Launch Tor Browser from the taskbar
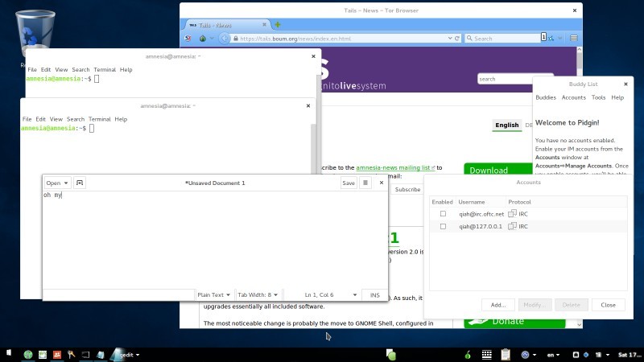The width and height of the screenshot is (644, 362). pyautogui.click(x=28, y=355)
